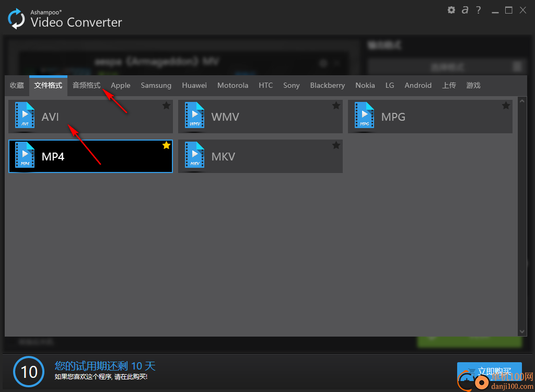
Task: Click the AVI file format icon
Action: pyautogui.click(x=25, y=115)
